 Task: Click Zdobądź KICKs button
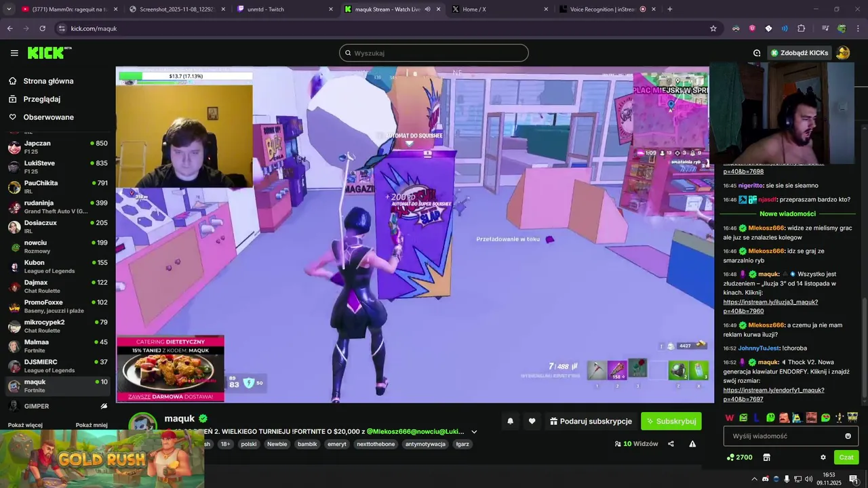tap(800, 53)
